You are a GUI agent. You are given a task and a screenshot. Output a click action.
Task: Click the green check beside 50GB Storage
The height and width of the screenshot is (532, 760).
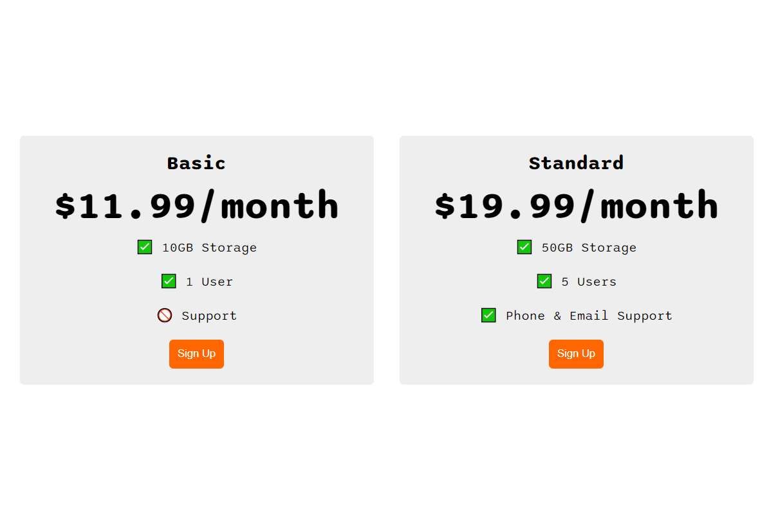(524, 246)
